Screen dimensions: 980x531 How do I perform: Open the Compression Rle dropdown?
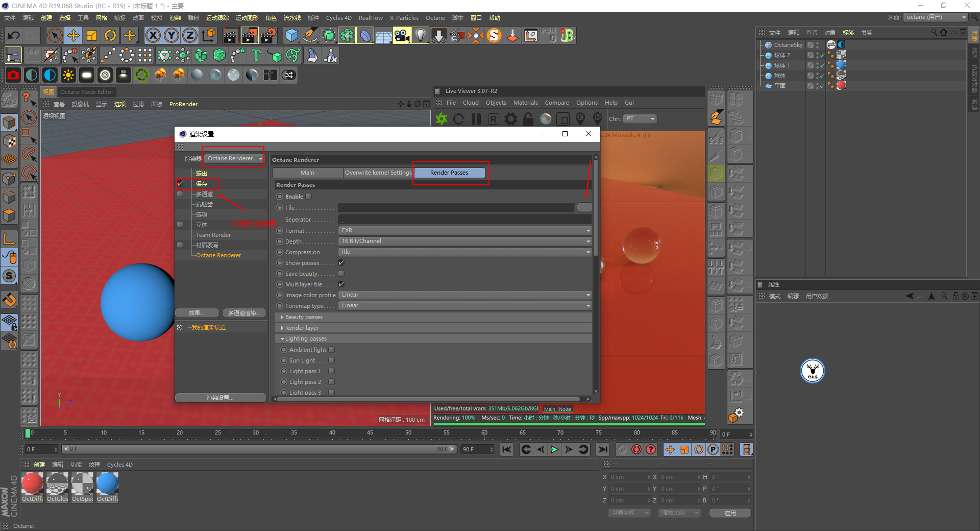pos(464,252)
